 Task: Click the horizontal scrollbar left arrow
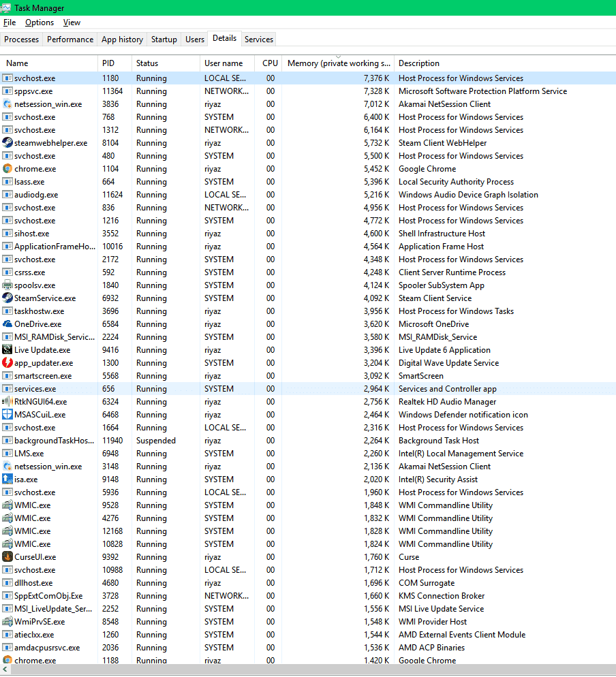[5, 670]
